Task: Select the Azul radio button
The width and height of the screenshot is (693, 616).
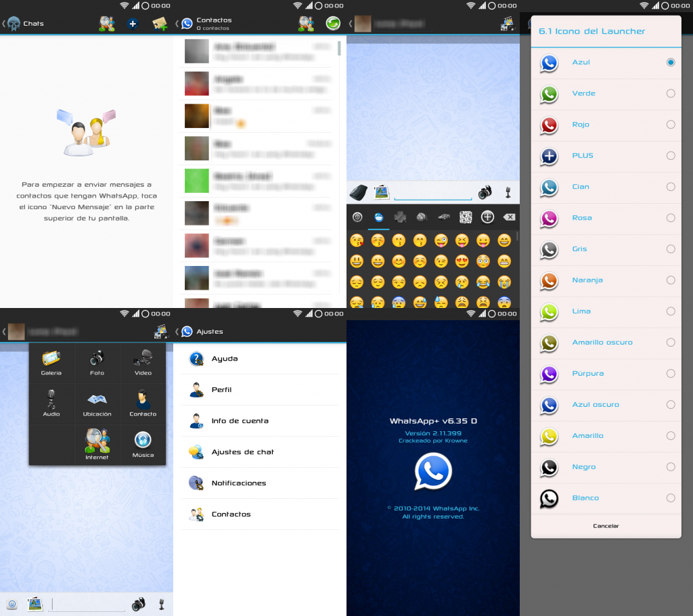Action: [x=671, y=62]
